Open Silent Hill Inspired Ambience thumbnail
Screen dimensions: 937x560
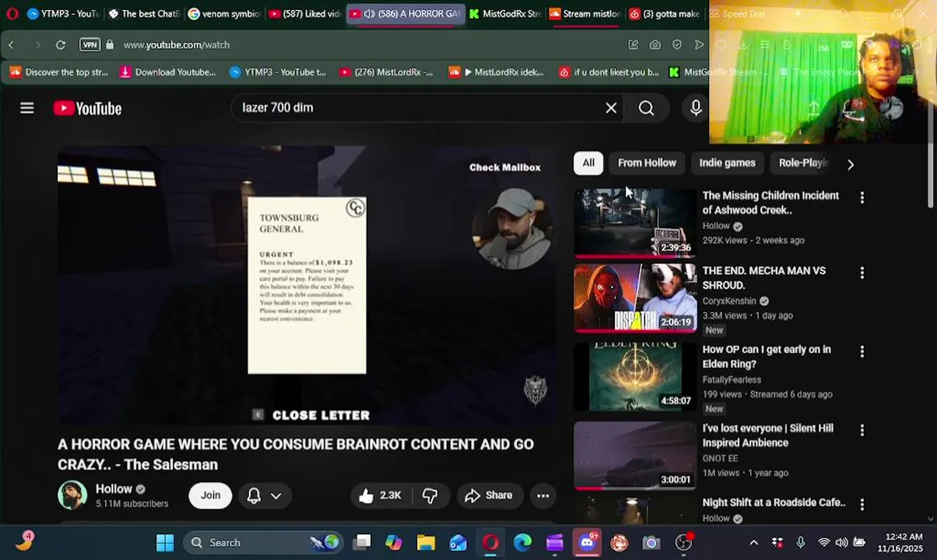click(x=635, y=455)
